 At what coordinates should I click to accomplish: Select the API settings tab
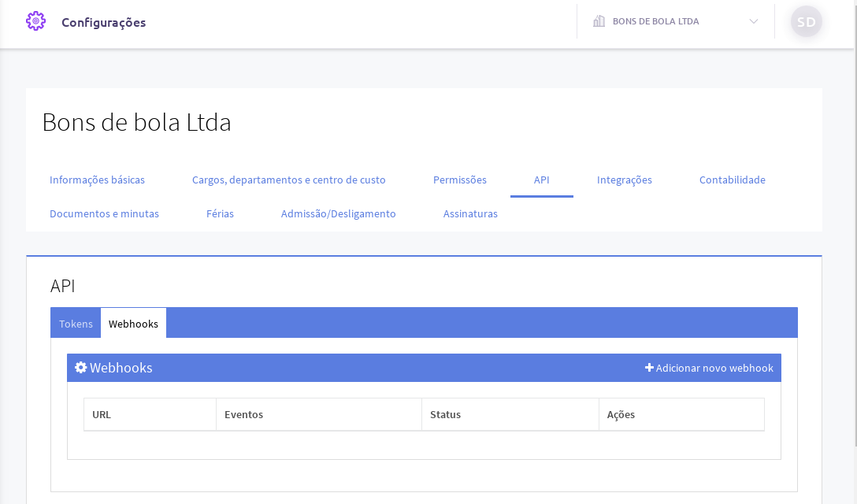(542, 180)
